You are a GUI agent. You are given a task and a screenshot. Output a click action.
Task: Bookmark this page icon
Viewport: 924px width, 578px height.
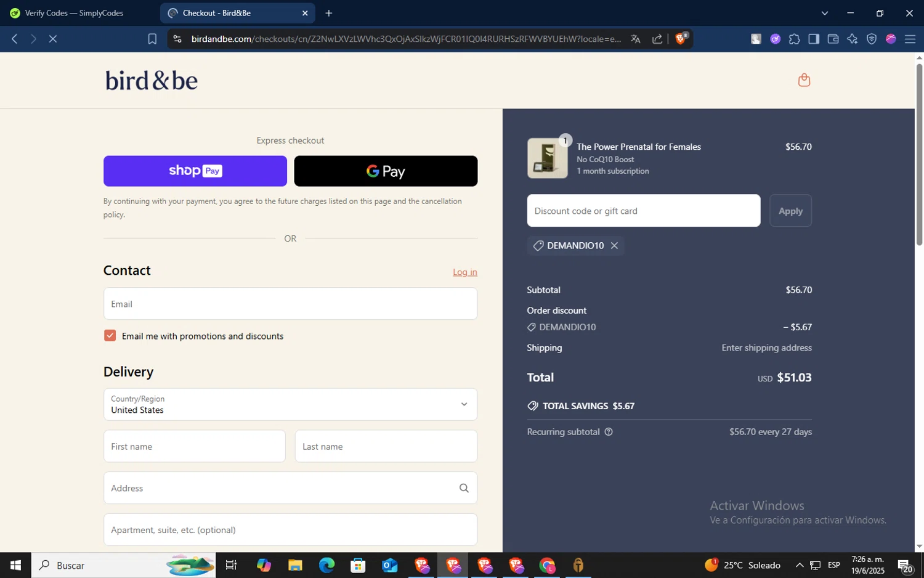tap(152, 39)
